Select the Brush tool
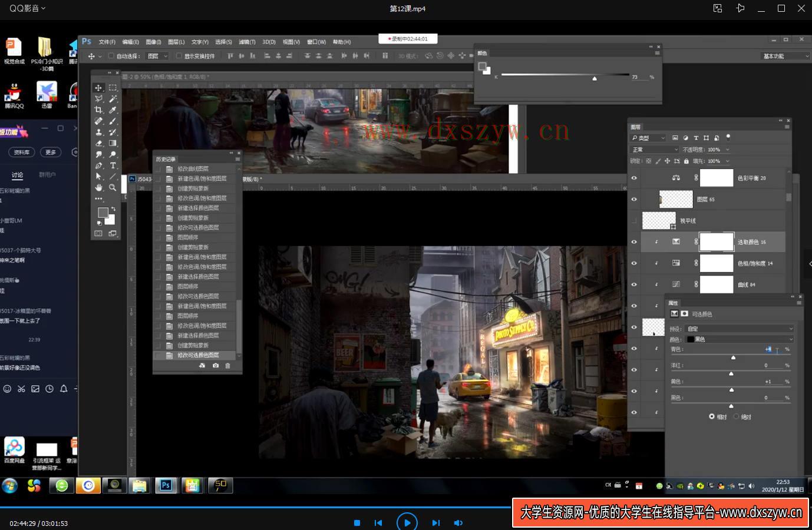Image resolution: width=812 pixels, height=530 pixels. 113,121
